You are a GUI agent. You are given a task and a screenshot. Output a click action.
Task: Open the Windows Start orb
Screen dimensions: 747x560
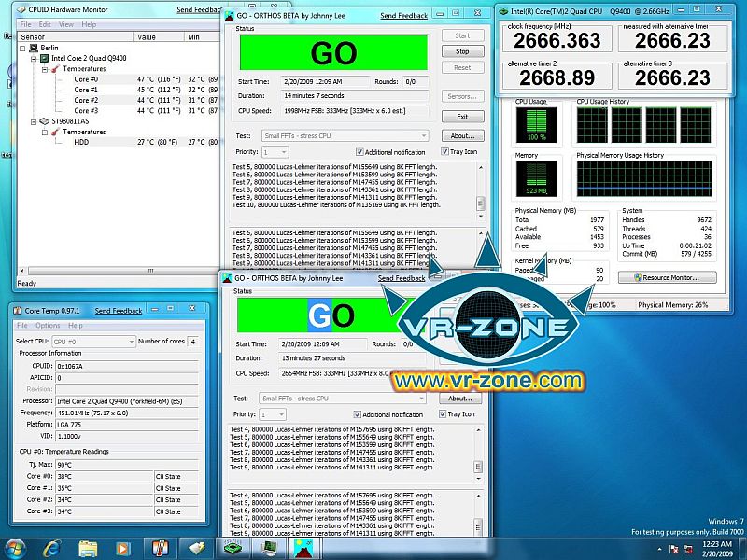click(16, 546)
